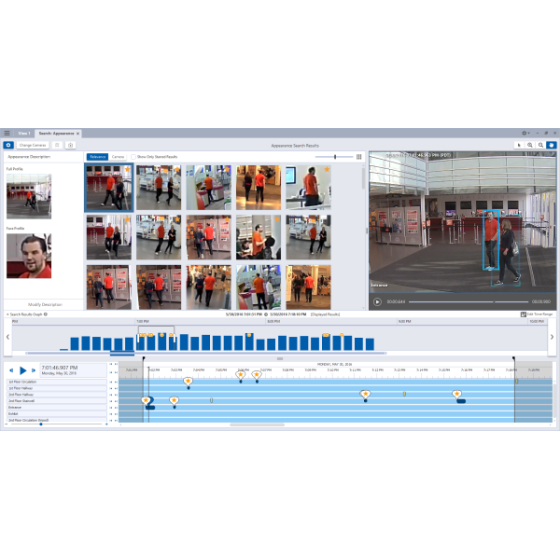Click the export icon in the search toolbar
The image size is (560, 560).
coord(70,145)
